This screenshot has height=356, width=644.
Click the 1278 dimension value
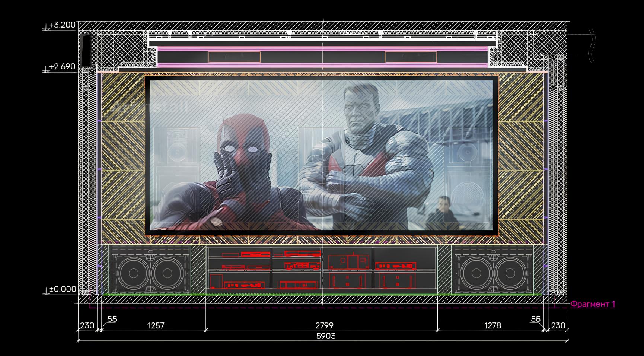point(492,325)
